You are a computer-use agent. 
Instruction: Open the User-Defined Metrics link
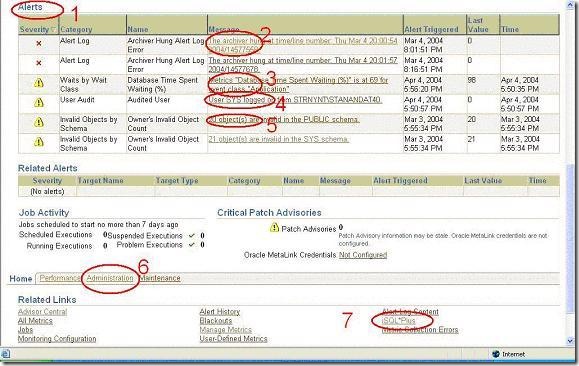coord(233,338)
